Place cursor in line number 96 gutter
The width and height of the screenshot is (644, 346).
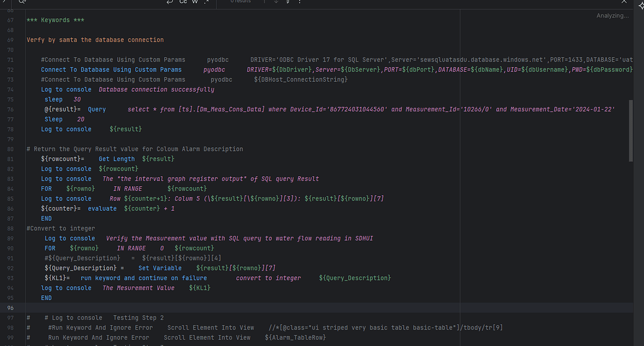pyautogui.click(x=10, y=308)
